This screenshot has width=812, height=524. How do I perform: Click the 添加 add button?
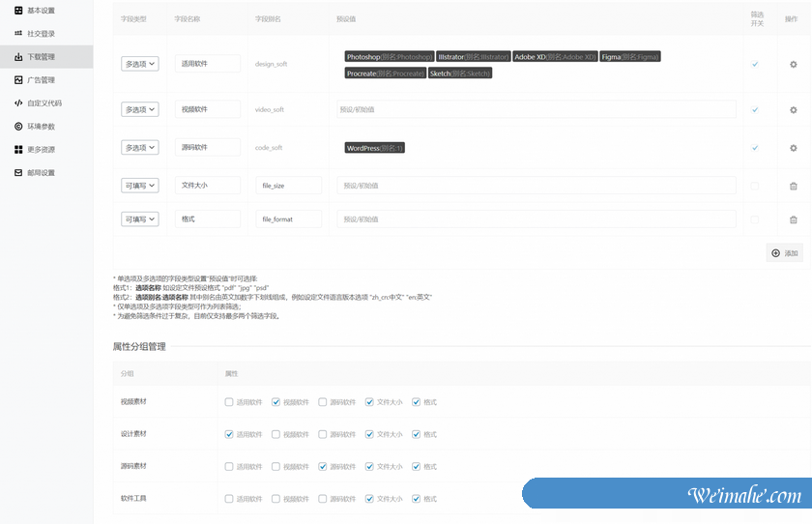tap(785, 253)
